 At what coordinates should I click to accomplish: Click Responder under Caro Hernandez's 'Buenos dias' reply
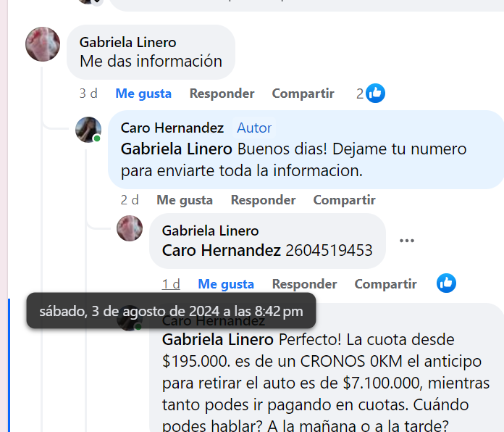(264, 200)
